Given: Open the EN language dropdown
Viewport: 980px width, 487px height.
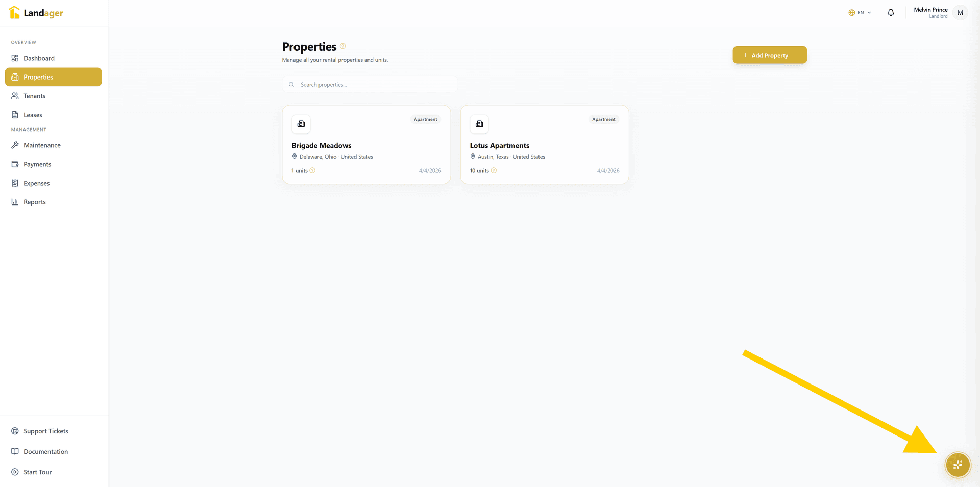Looking at the screenshot, I should 860,12.
